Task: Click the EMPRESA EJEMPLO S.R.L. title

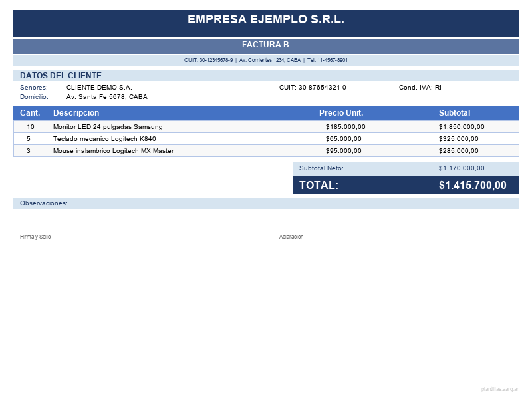Action: click(266, 19)
